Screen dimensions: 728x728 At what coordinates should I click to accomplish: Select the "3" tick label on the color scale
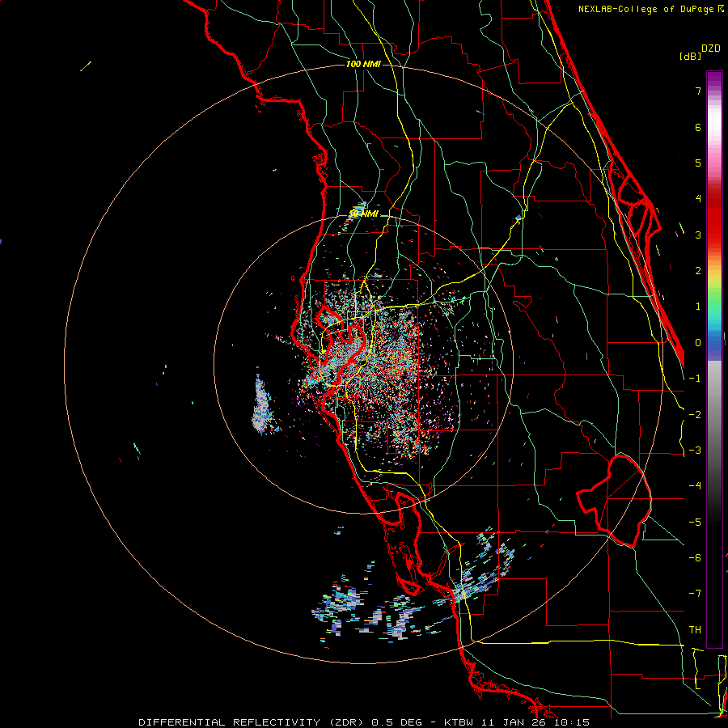pos(698,235)
